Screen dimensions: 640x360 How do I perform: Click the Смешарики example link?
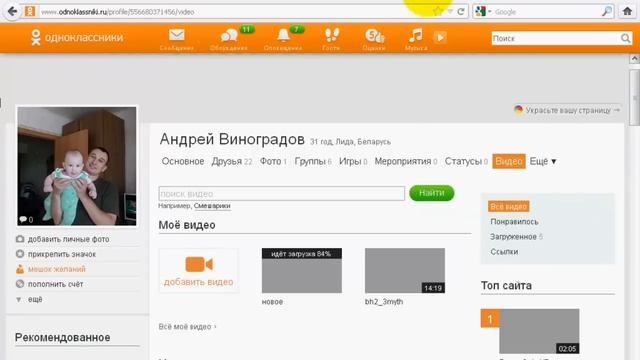coord(212,206)
